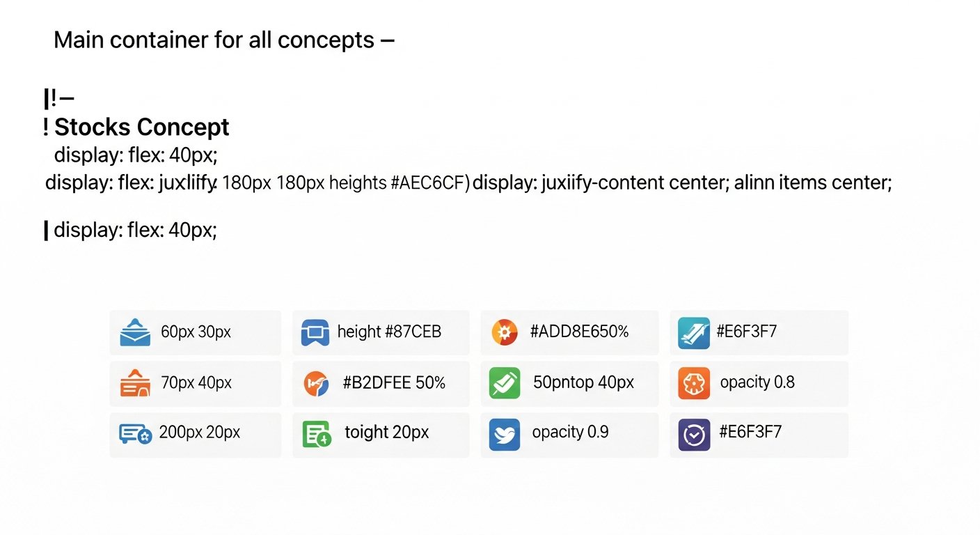Screen dimensions: 980x535
Task: Click the "#ADD8E650%" label
Action: (x=579, y=332)
